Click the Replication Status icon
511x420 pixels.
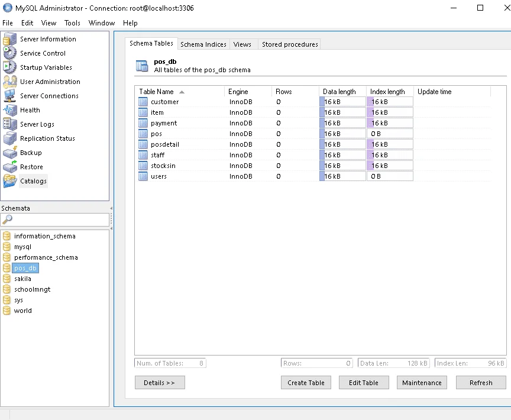[x=10, y=138]
